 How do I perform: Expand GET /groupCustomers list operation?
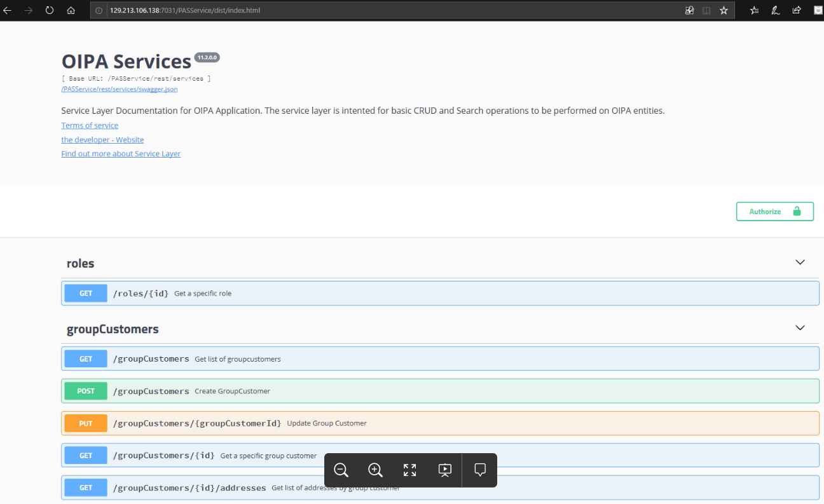point(440,358)
